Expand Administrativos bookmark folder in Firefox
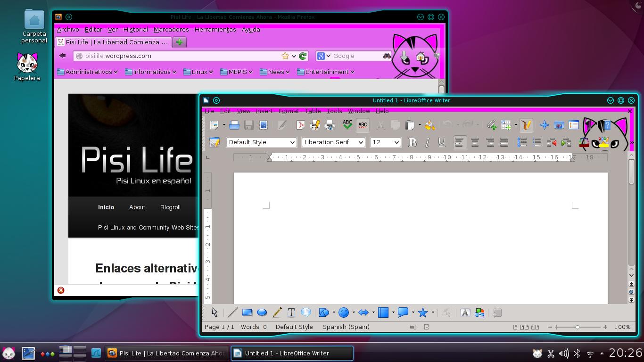The width and height of the screenshot is (644, 362). (x=88, y=72)
